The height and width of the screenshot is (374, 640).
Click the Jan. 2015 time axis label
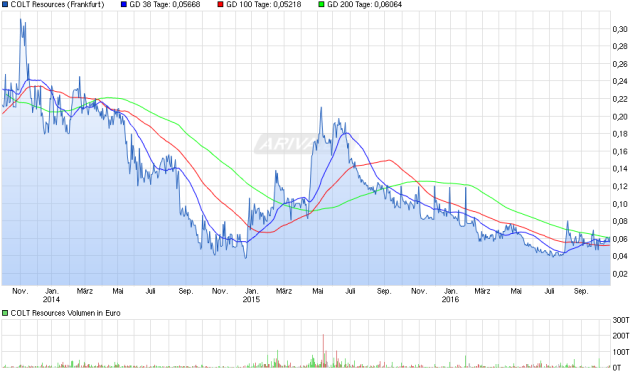pyautogui.click(x=251, y=295)
